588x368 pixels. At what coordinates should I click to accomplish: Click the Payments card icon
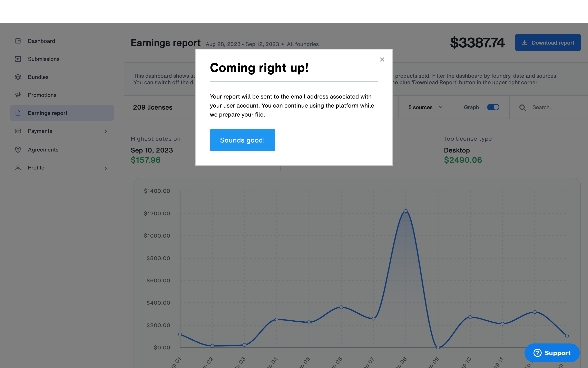tap(18, 131)
